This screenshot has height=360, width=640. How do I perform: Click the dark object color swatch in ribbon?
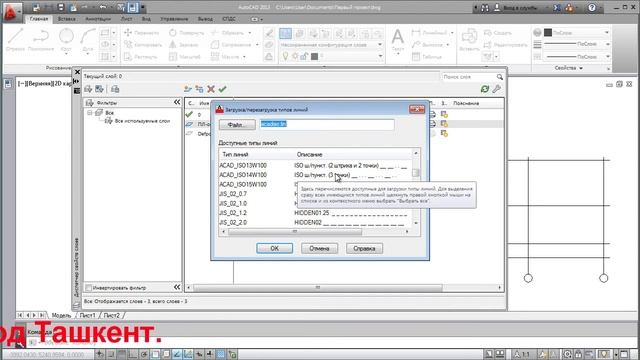tap(548, 33)
